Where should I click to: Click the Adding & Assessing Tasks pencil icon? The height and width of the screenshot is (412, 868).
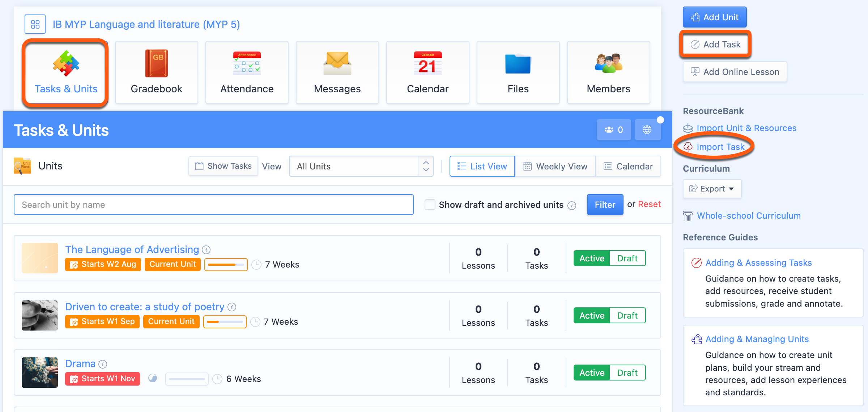696,263
